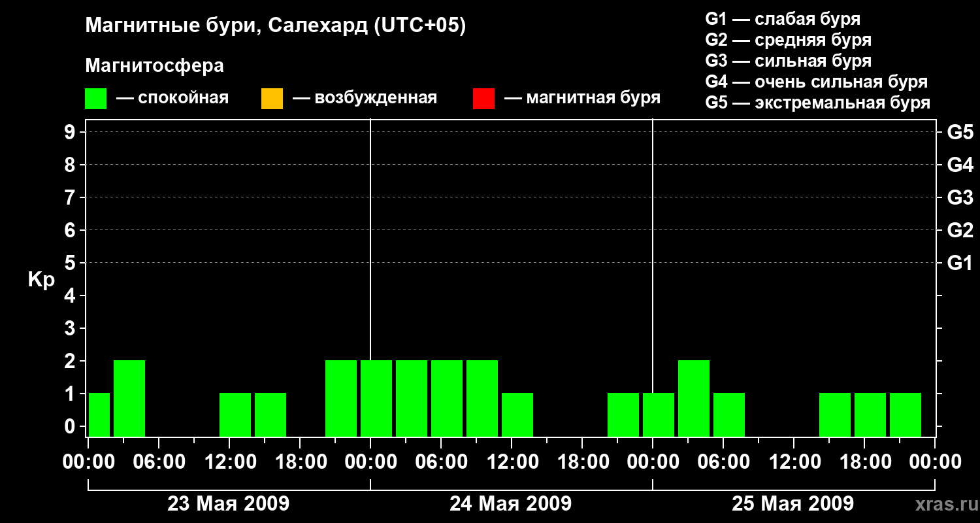The width and height of the screenshot is (980, 523).
Task: Click the final 00:00 label ending 25 Мая
Action: (x=935, y=462)
